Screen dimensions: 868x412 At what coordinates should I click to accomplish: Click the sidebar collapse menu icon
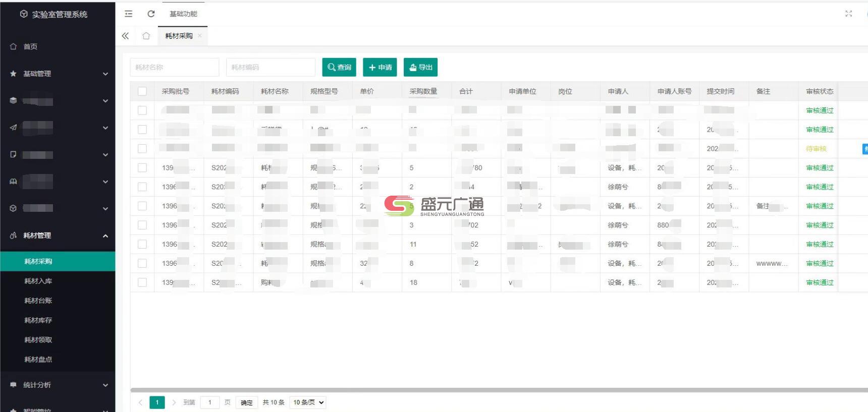(x=129, y=14)
